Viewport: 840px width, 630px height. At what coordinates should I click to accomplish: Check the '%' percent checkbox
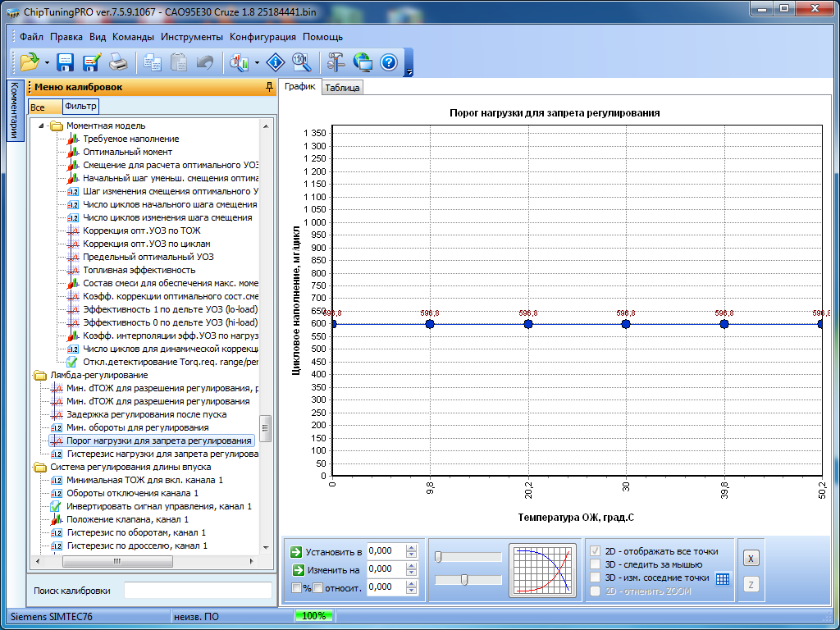pos(298,587)
